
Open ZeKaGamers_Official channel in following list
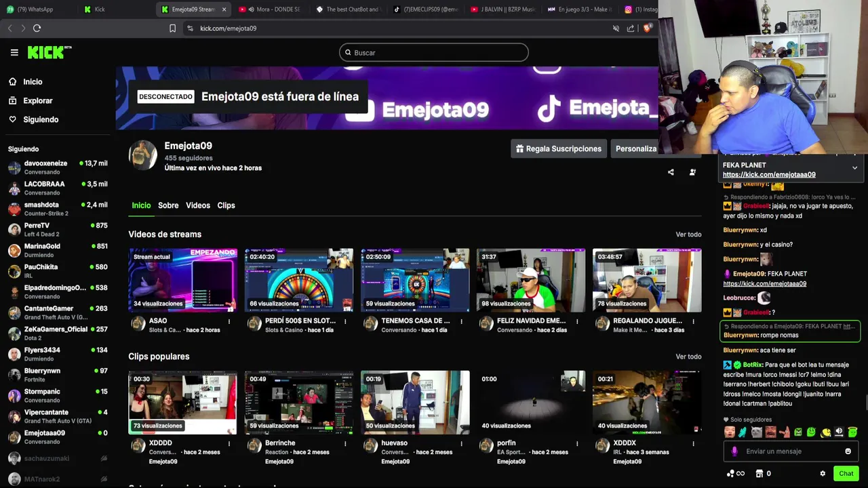[x=58, y=333]
